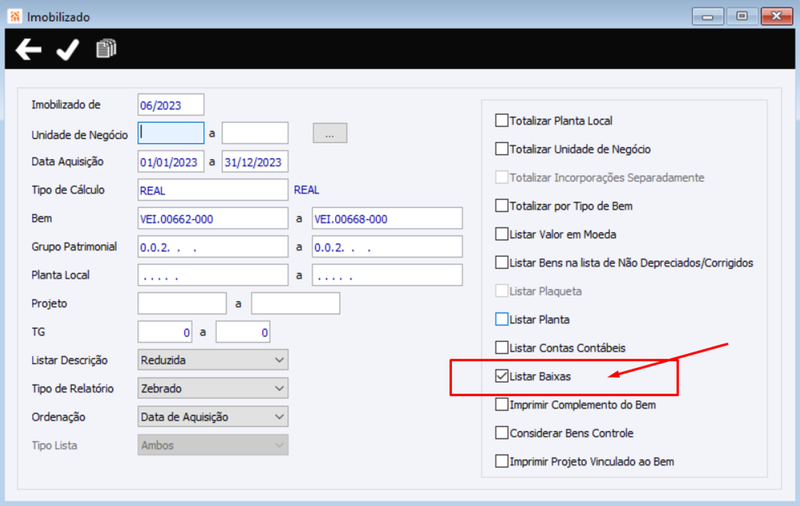The width and height of the screenshot is (800, 506).
Task: Enable Totalizar Planta Local checkbox
Action: pyautogui.click(x=502, y=120)
